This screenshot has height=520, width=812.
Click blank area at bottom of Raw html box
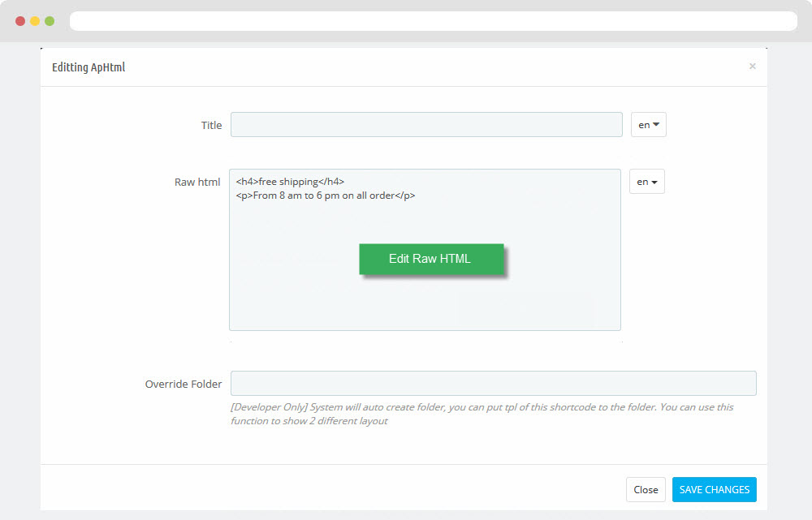coord(425,308)
